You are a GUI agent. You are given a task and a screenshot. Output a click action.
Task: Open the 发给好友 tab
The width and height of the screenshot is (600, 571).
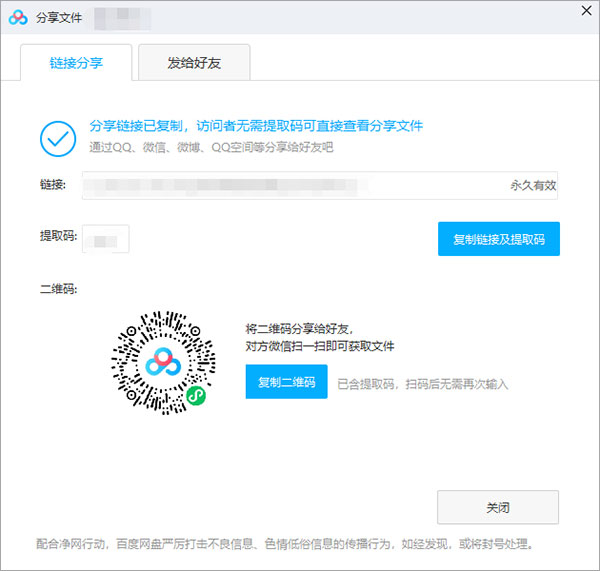(194, 62)
